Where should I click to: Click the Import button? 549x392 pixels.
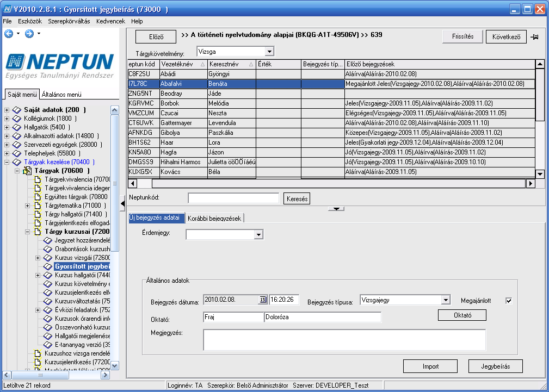(430, 366)
